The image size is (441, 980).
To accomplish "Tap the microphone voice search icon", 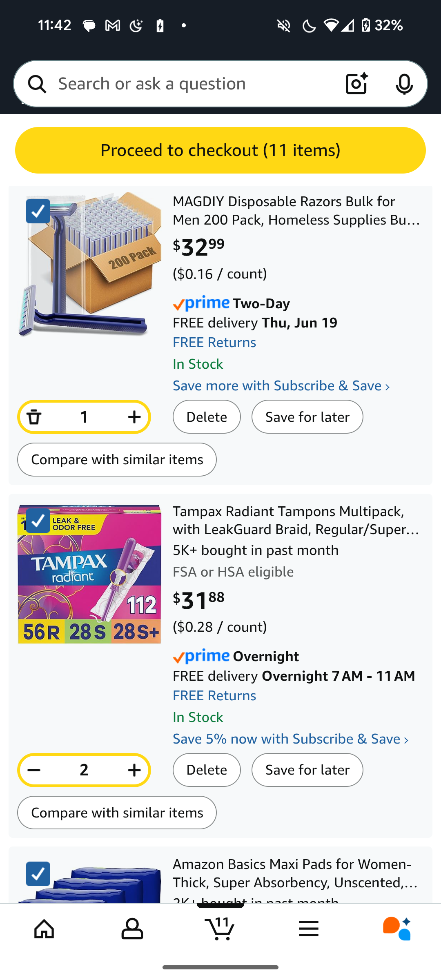I will (x=404, y=84).
